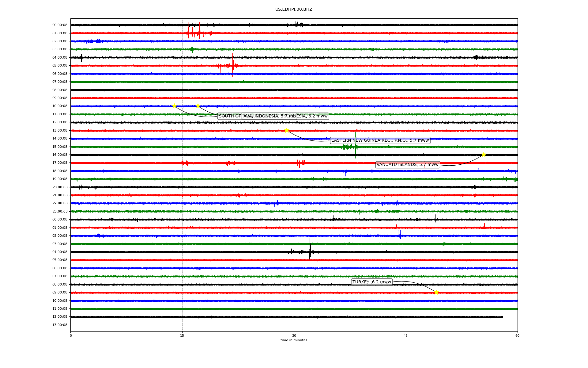Click the later yellow star on the 10:00:08 blue trace
The image size is (588, 368).
click(198, 106)
